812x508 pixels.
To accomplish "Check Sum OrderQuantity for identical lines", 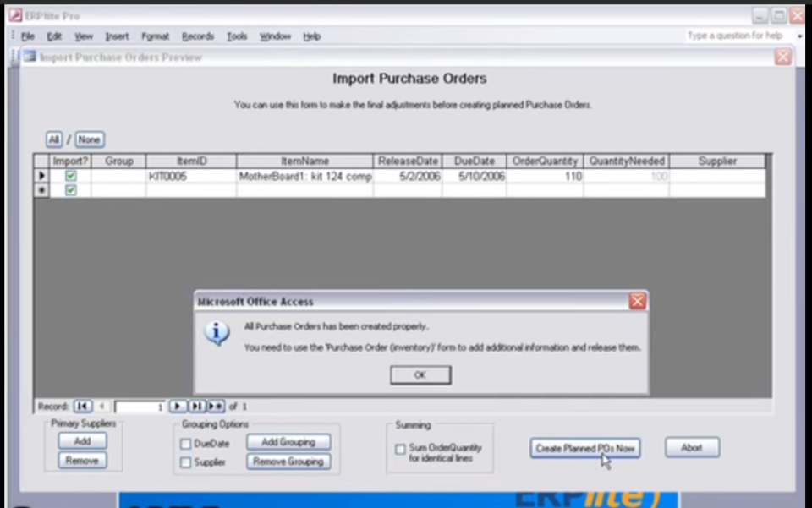I will [400, 449].
